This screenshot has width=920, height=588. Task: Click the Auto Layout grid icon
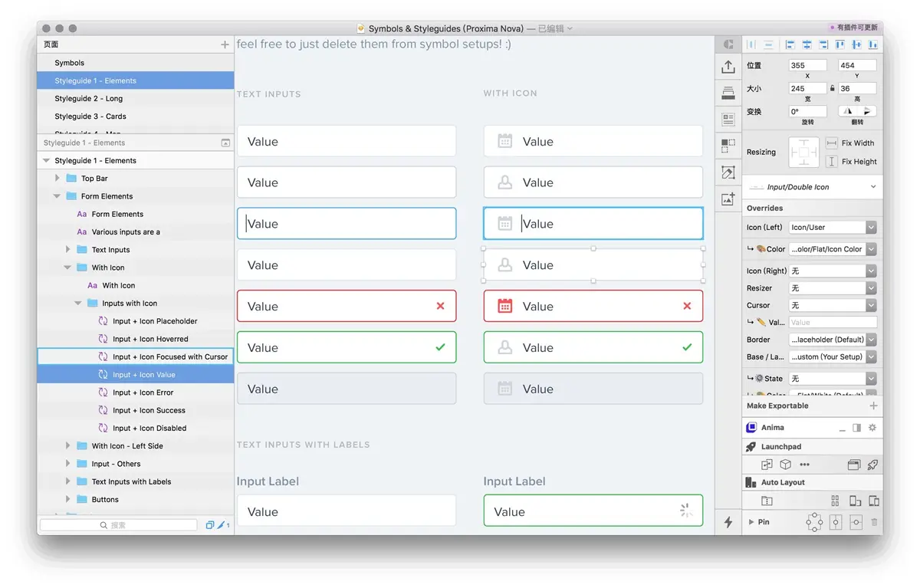(836, 501)
